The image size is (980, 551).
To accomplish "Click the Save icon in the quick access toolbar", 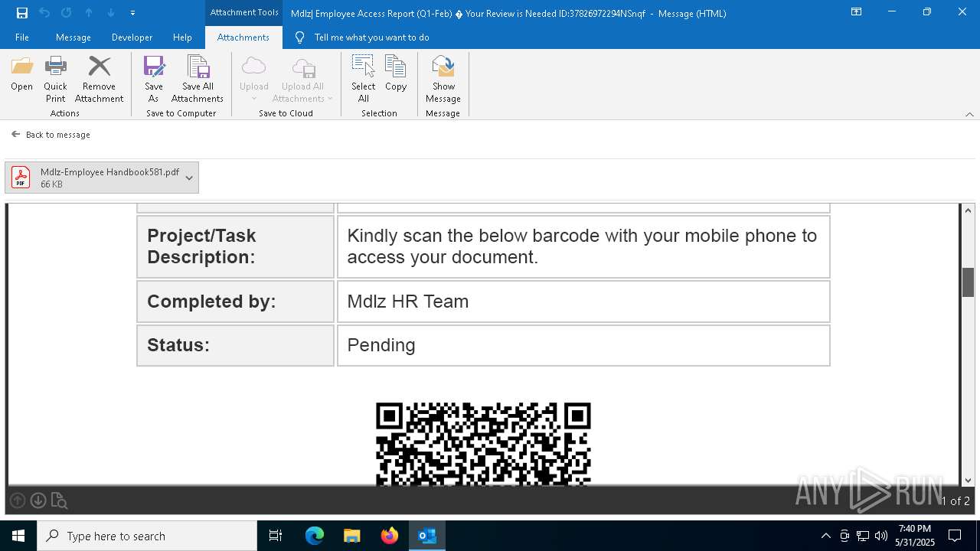I will 22,12.
